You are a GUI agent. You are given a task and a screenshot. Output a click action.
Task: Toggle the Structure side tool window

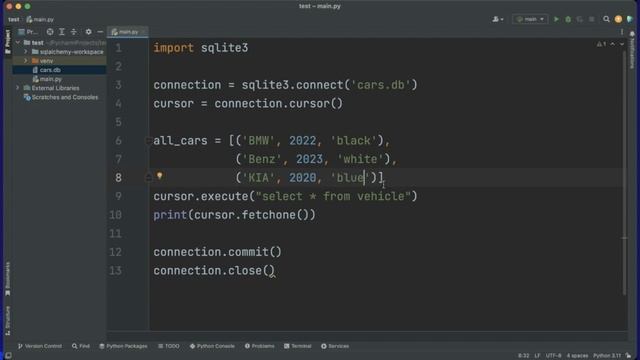tap(7, 320)
